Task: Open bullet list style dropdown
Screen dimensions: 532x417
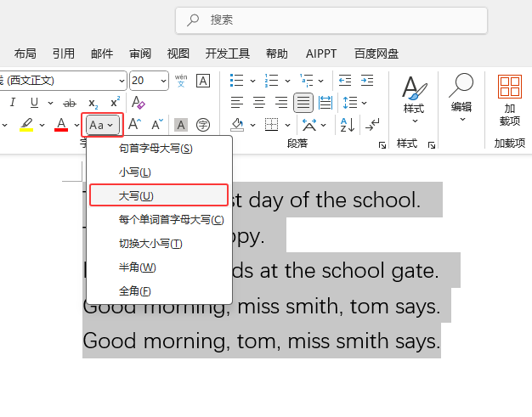Action: point(252,81)
